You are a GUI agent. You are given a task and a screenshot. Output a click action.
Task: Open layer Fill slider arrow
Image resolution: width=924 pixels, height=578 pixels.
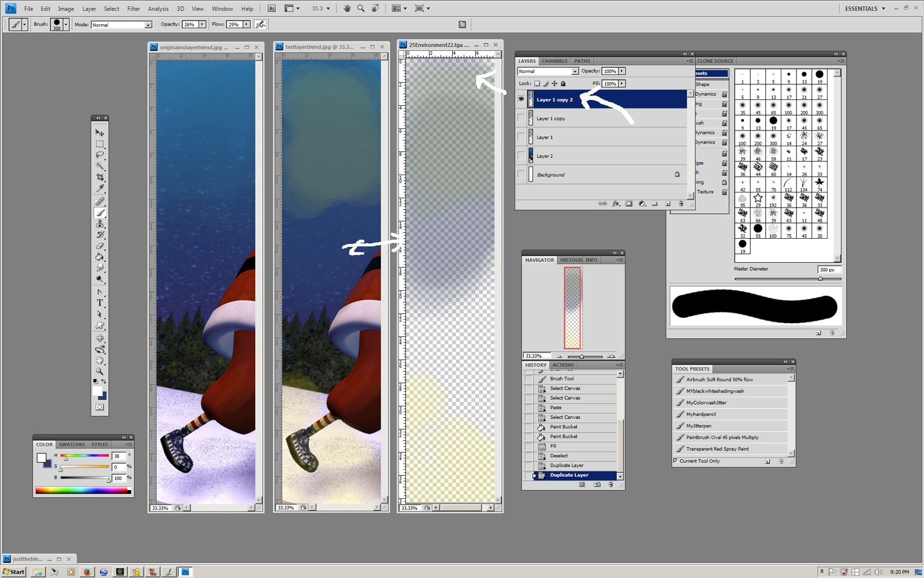622,83
